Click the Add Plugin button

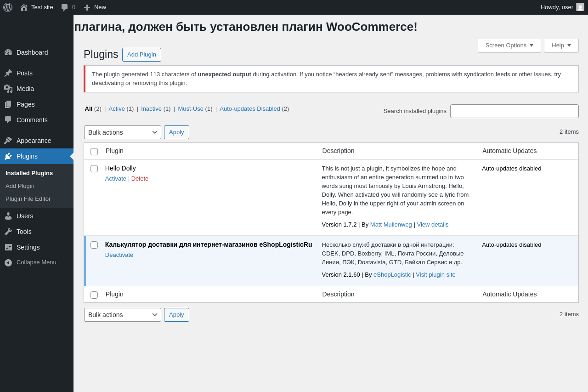point(141,55)
